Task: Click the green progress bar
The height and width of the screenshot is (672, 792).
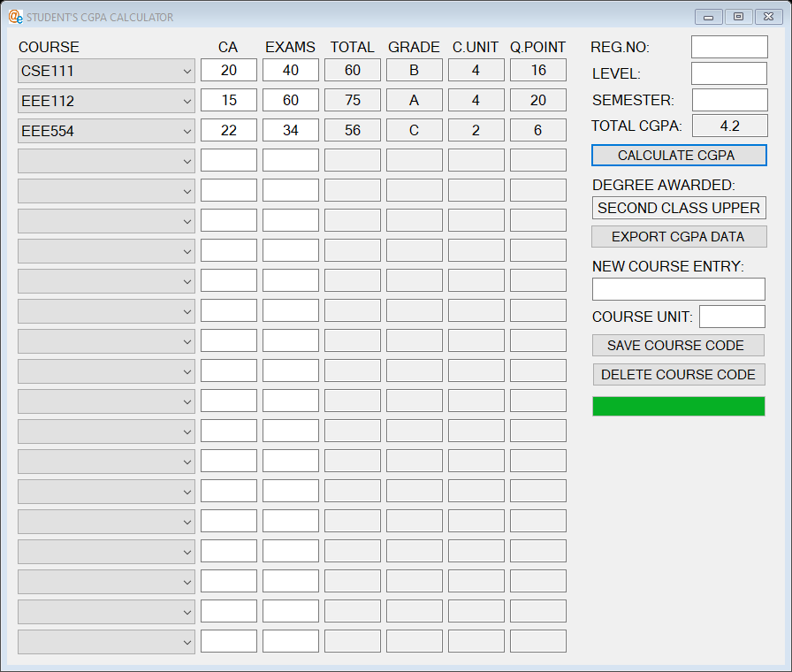Action: click(x=678, y=406)
